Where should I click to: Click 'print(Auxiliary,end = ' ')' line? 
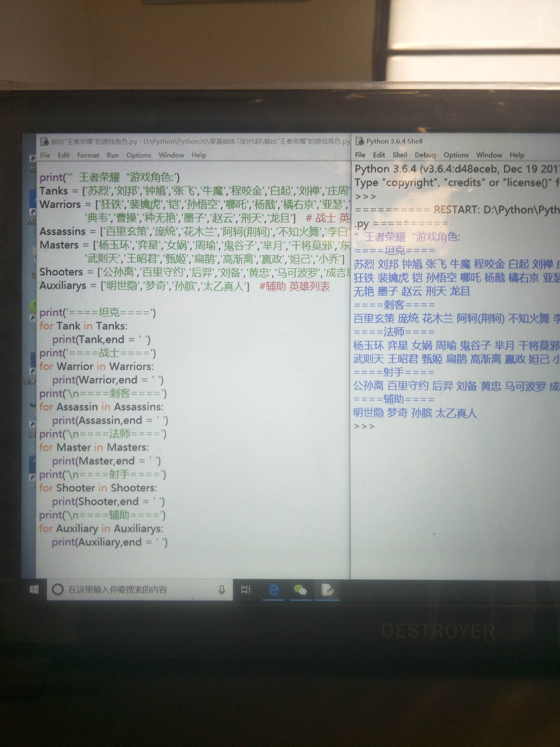[x=110, y=542]
